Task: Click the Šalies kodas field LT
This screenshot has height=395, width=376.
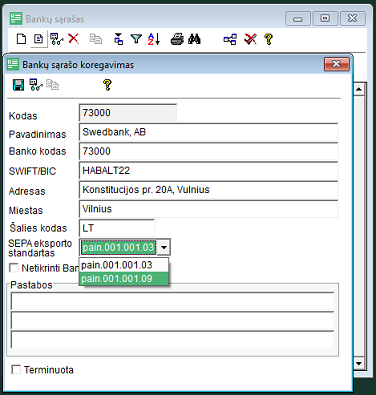Action: (x=117, y=228)
